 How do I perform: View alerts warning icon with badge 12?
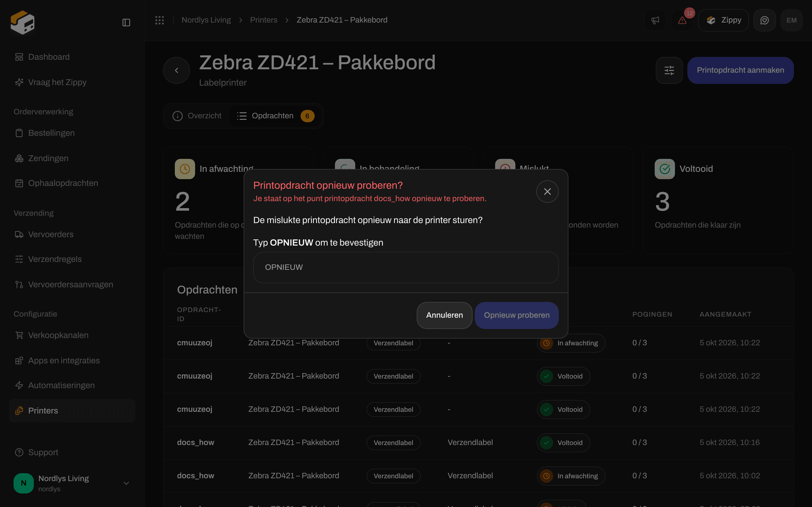pyautogui.click(x=683, y=20)
